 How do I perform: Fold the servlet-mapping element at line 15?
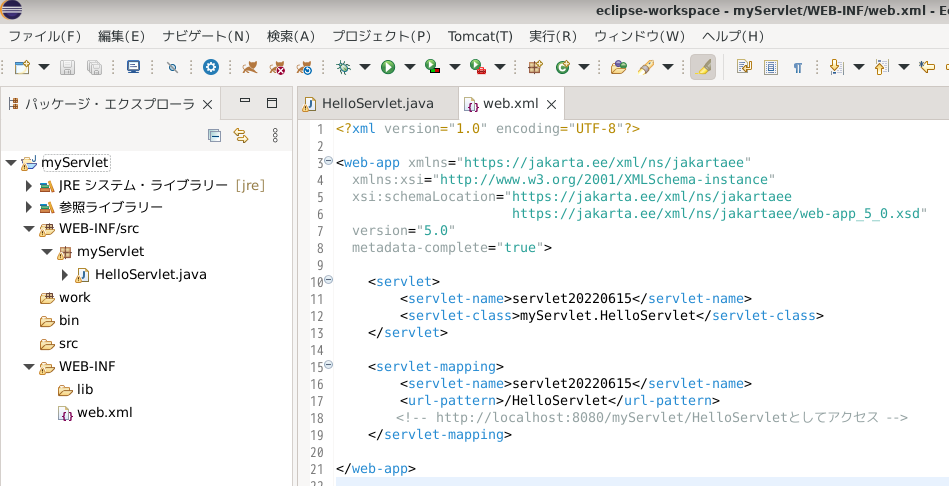[x=329, y=365]
